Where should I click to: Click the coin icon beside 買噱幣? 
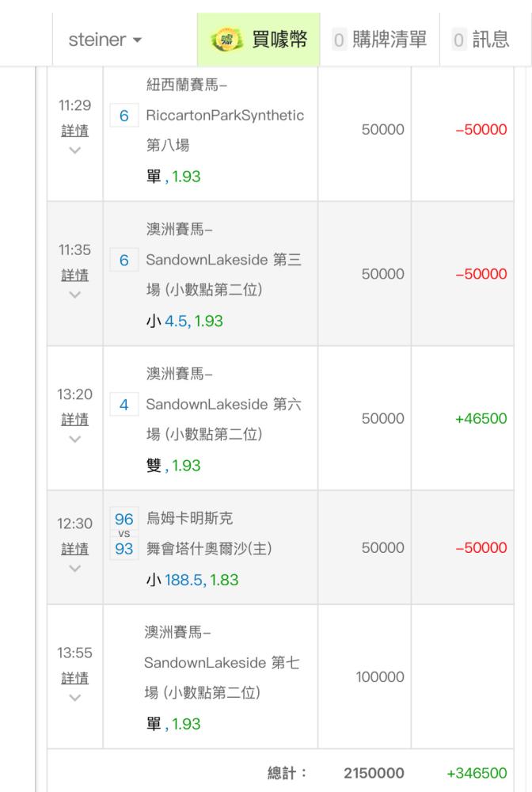tap(226, 40)
